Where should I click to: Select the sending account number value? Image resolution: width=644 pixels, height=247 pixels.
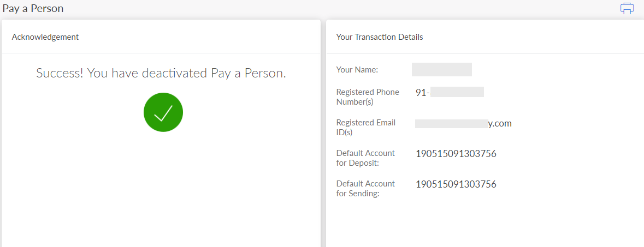pos(456,184)
